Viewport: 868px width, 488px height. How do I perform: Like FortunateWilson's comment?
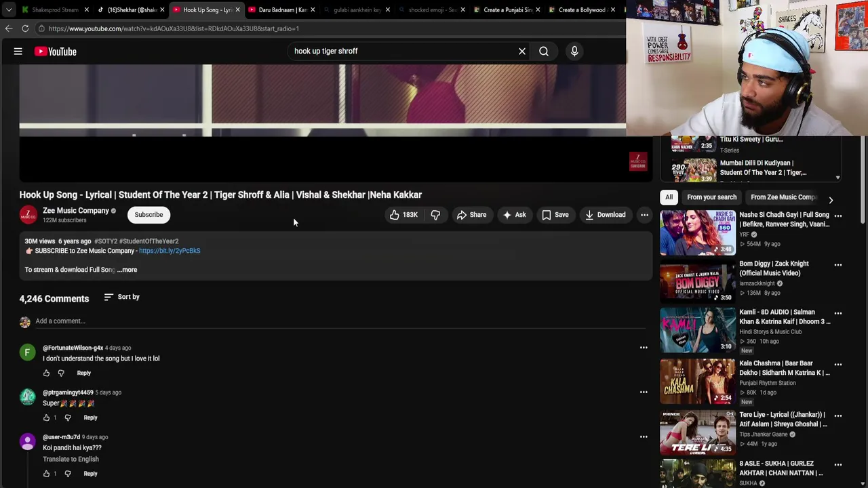(x=46, y=373)
